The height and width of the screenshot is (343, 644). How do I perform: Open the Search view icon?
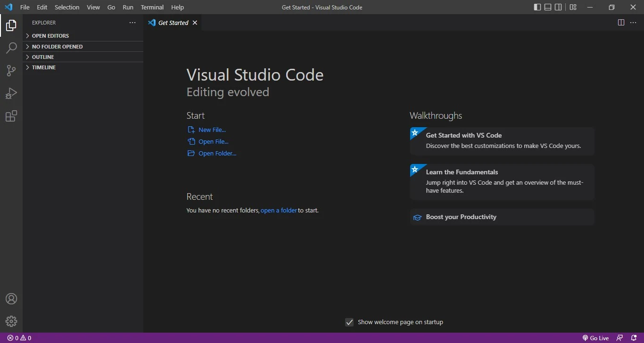pyautogui.click(x=11, y=48)
